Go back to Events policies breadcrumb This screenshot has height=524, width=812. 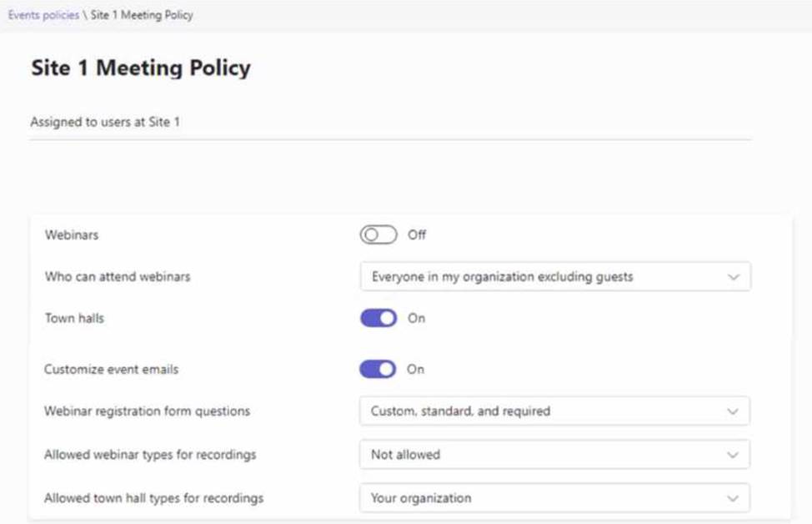pos(43,15)
